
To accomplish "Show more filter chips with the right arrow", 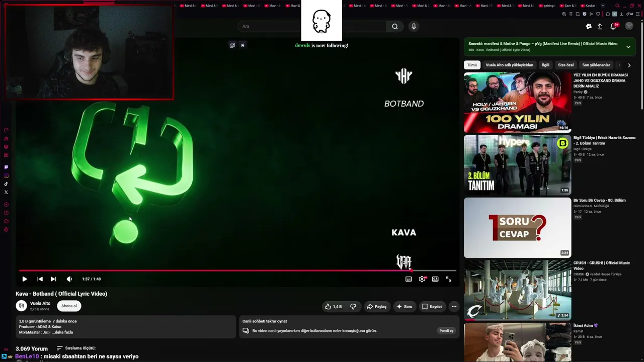I will [x=629, y=65].
